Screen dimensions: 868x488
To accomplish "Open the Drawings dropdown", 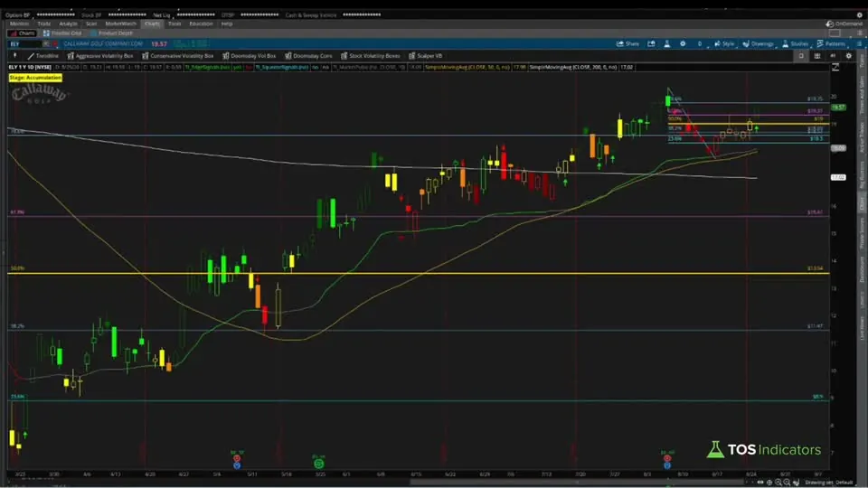I will [759, 43].
